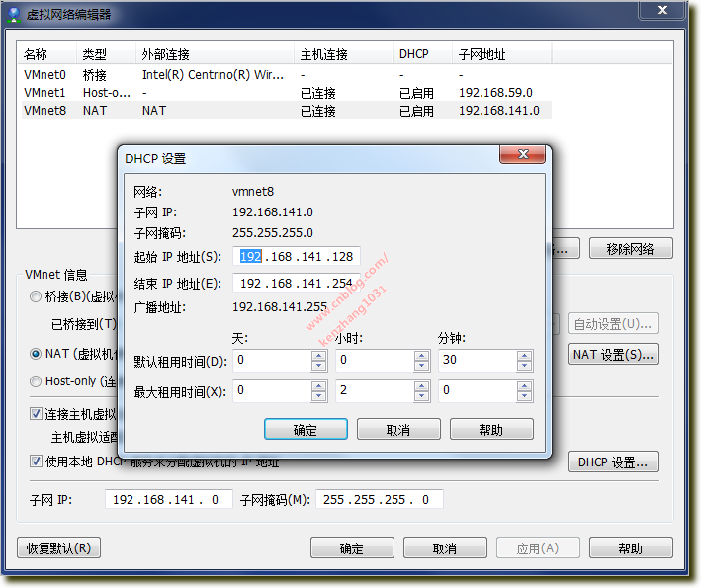This screenshot has height=588, width=701.
Task: Open DHCP 设置... button in main window
Action: pyautogui.click(x=613, y=462)
